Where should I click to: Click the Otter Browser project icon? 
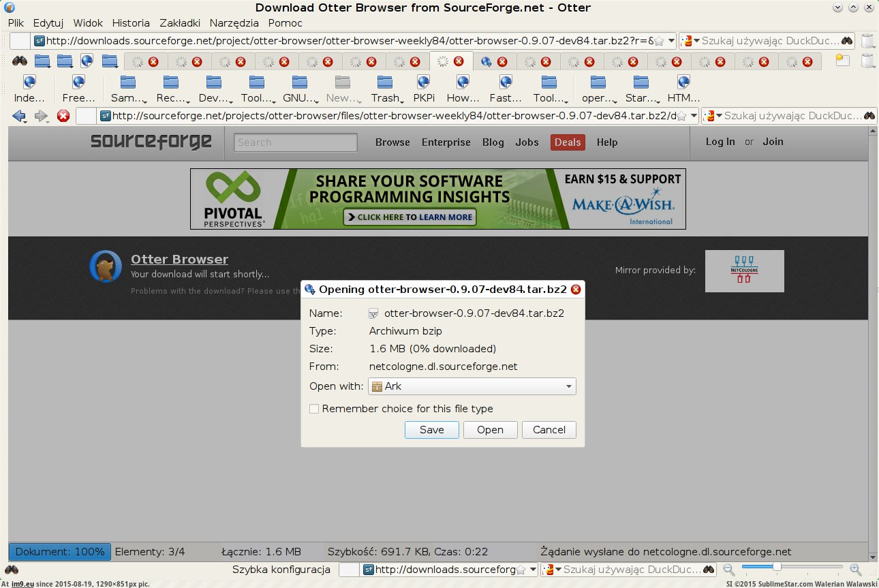click(106, 266)
